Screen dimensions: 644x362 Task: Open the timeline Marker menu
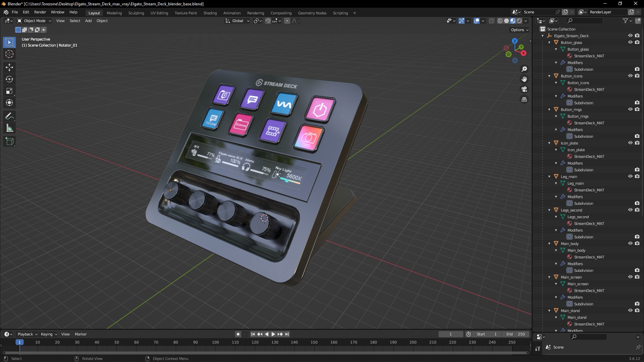pos(80,334)
